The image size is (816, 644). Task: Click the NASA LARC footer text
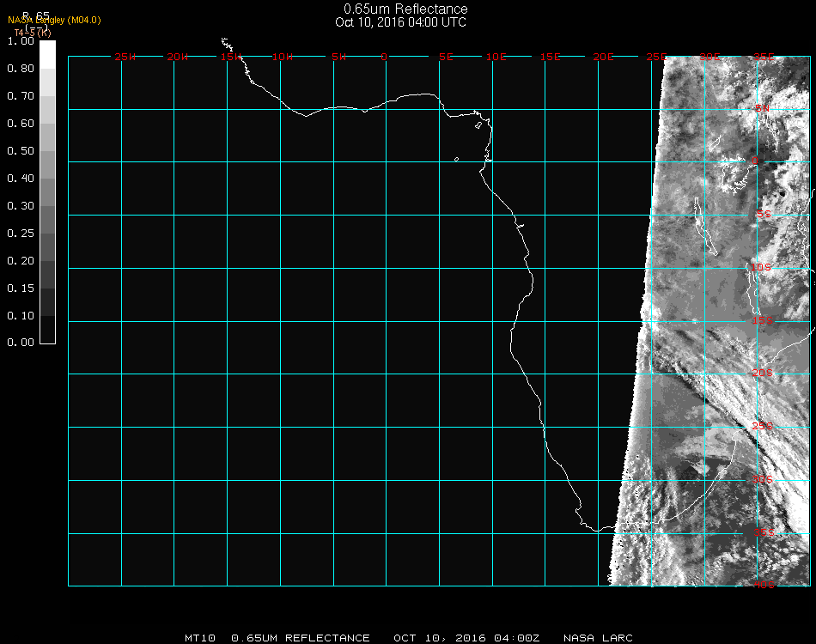coord(598,638)
